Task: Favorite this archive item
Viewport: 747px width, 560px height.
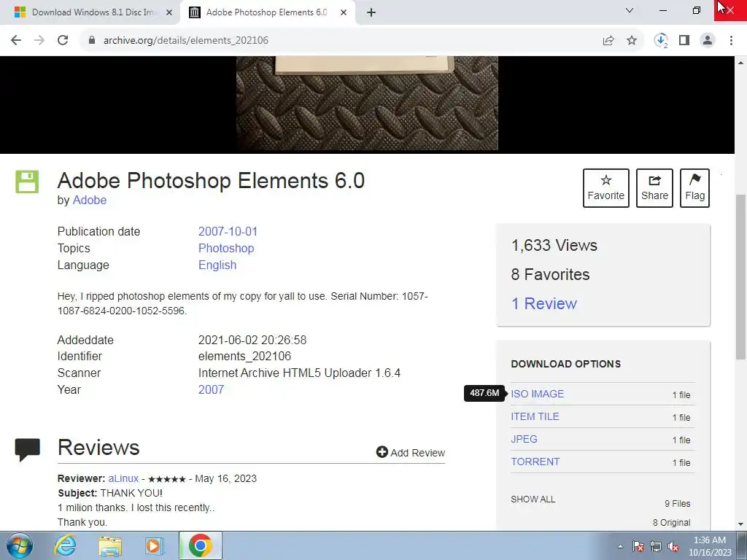Action: [x=605, y=187]
